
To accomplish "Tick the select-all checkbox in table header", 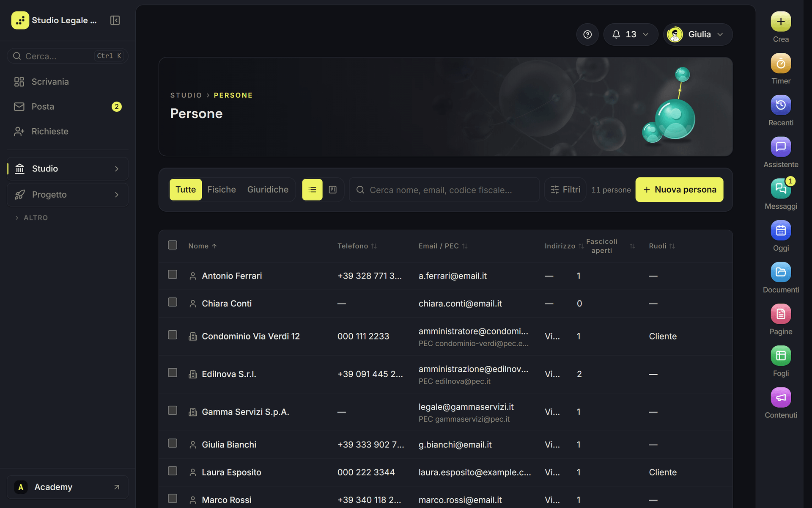I will (173, 245).
